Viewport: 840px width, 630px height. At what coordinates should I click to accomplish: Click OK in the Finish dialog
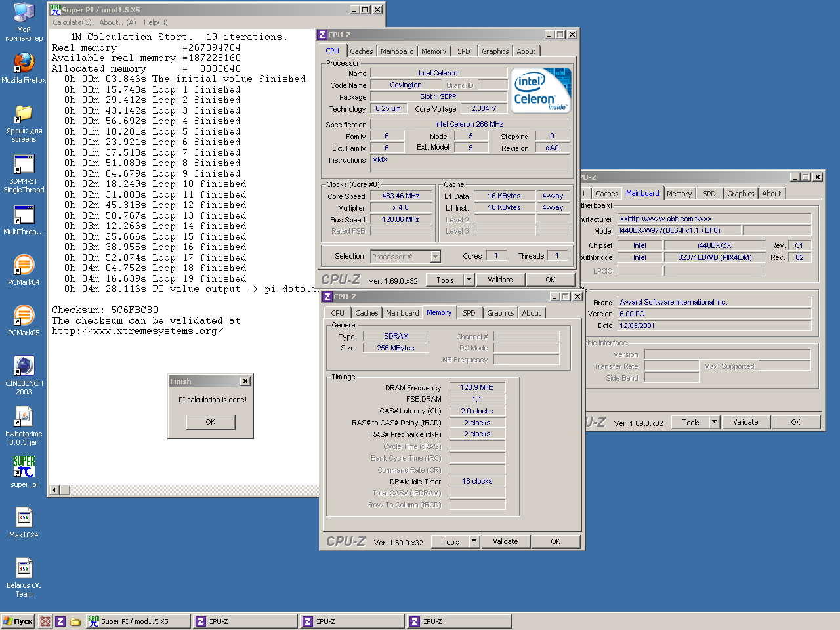[x=211, y=422]
